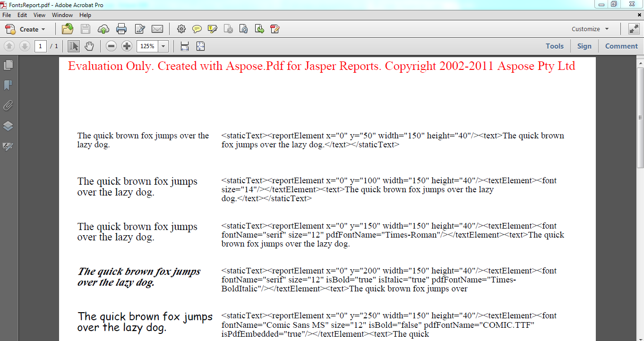Toggle Fit Width page display
Viewport: 644px width, 341px height.
point(184,46)
